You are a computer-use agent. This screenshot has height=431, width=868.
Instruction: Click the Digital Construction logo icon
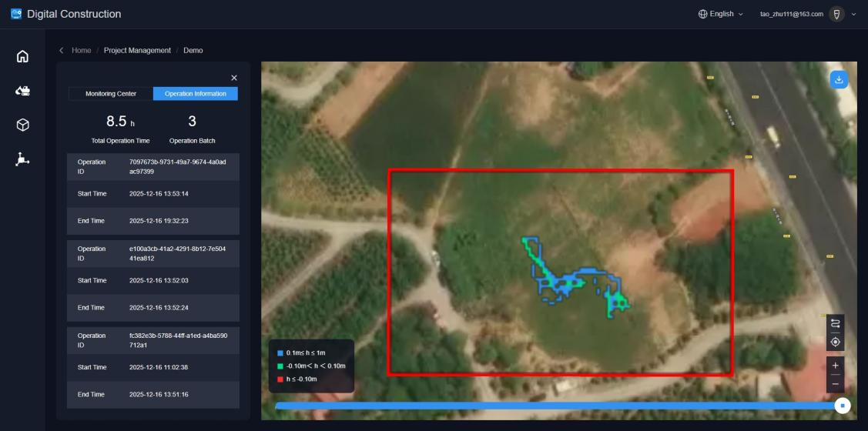[15, 14]
